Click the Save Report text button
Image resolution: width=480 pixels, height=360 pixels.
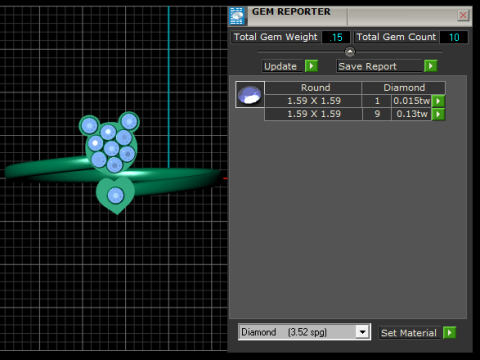pos(379,66)
